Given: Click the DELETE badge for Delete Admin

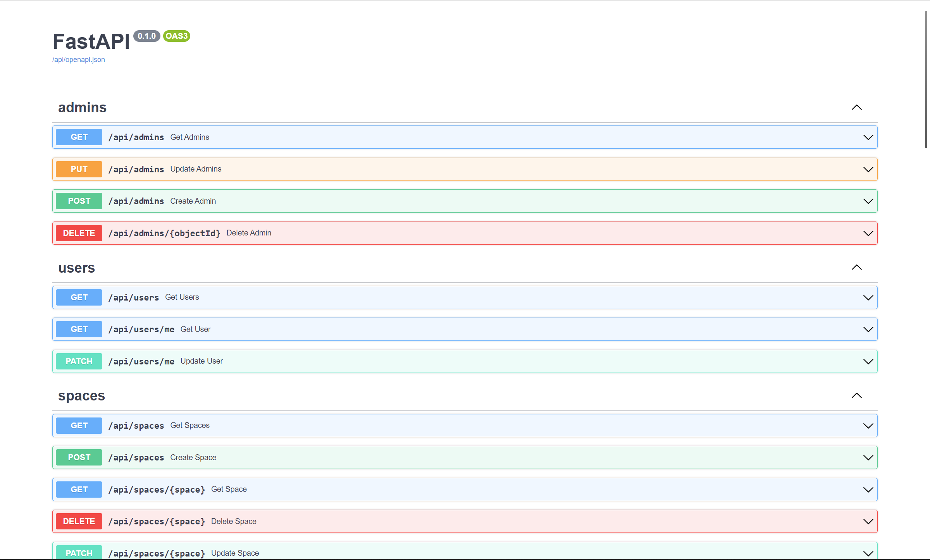Looking at the screenshot, I should tap(79, 233).
